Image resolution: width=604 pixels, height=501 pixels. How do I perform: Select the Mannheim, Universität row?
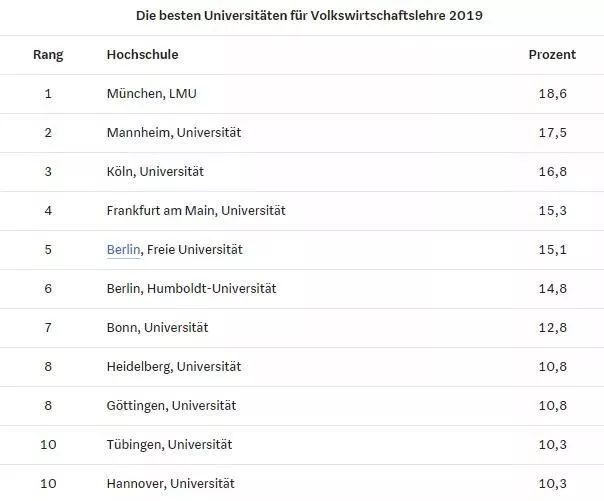pyautogui.click(x=302, y=133)
